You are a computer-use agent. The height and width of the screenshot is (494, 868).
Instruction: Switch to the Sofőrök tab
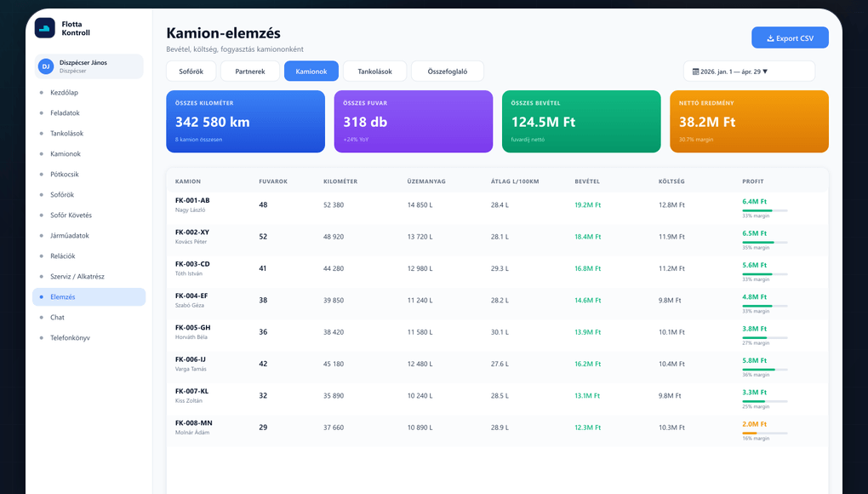191,72
